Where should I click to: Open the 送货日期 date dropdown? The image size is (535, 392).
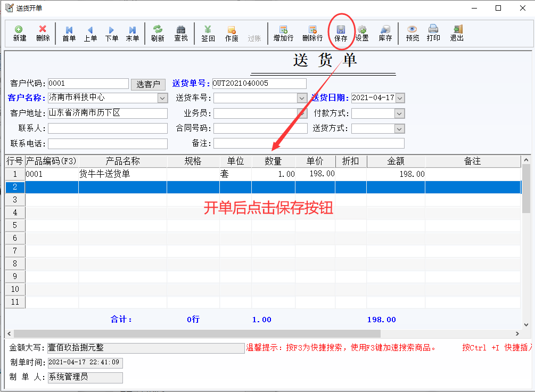point(400,99)
